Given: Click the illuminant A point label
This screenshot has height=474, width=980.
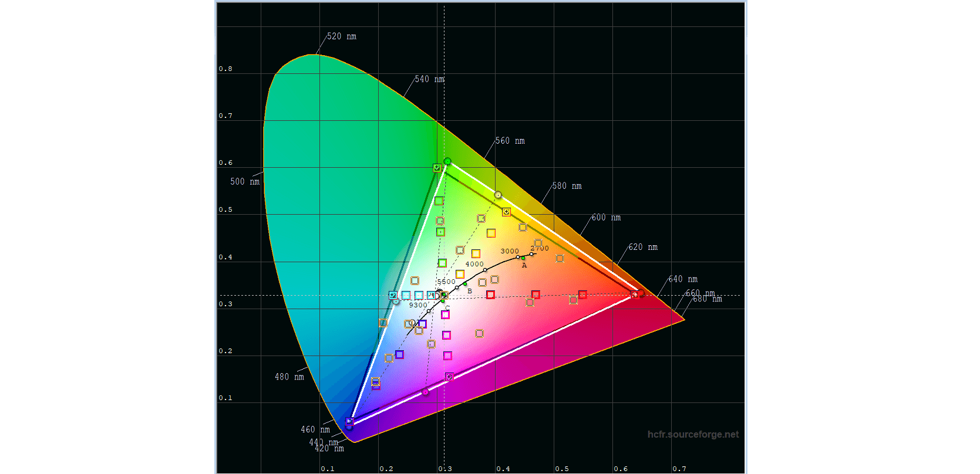Looking at the screenshot, I should [524, 265].
